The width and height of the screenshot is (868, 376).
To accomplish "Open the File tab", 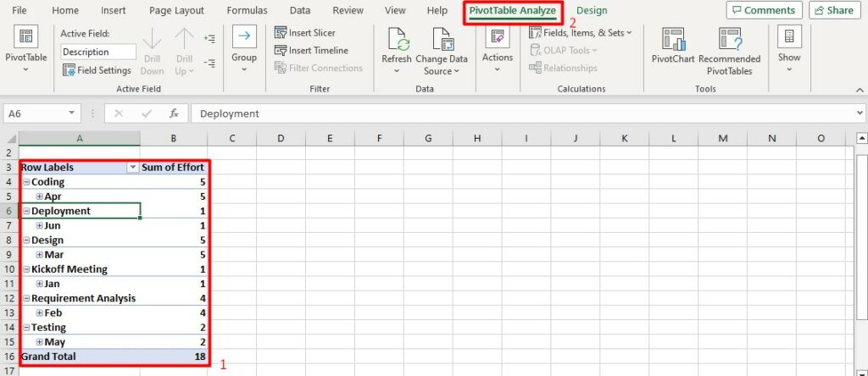I will point(19,10).
